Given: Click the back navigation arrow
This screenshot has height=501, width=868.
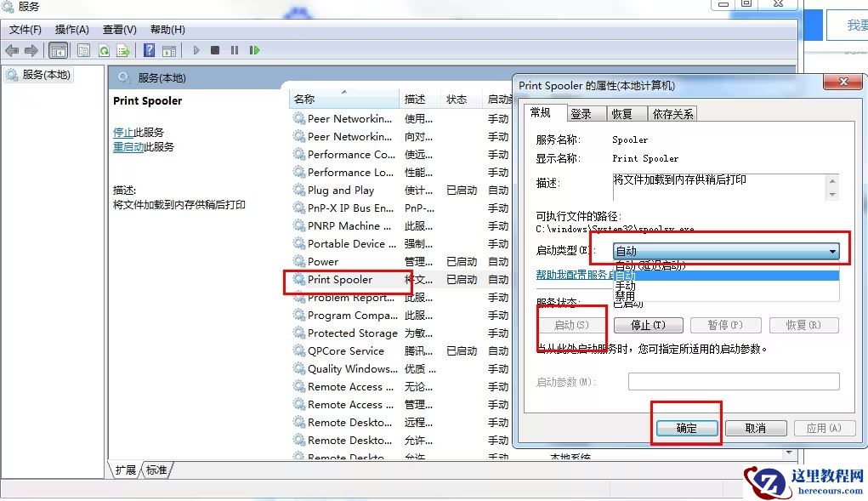Looking at the screenshot, I should (x=10, y=50).
